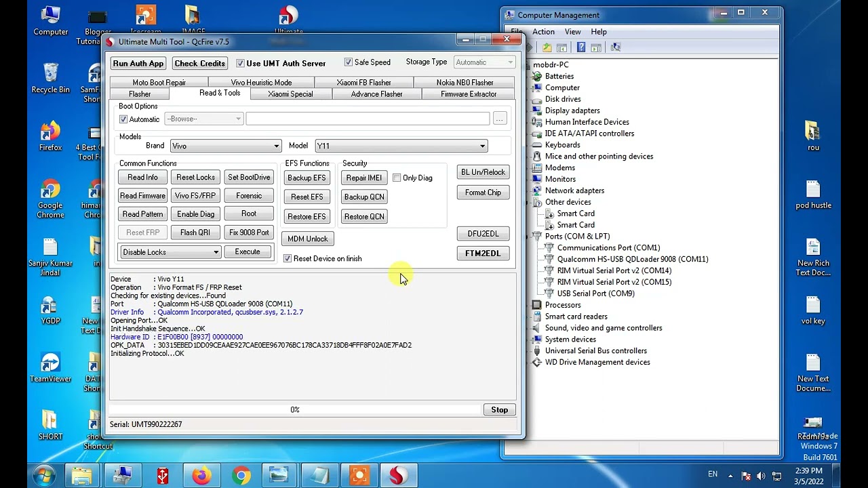Viewport: 868px width, 488px height.
Task: Select New Rich Text Document desktop file
Action: coord(813,258)
